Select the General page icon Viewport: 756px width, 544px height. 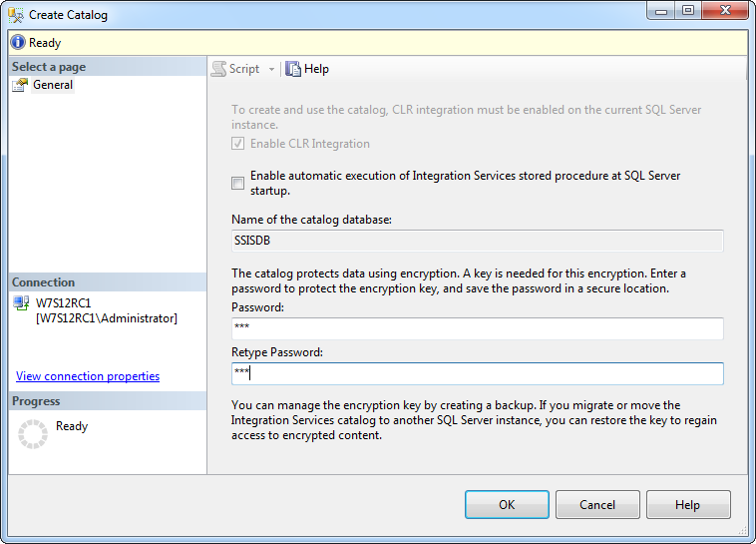(20, 85)
